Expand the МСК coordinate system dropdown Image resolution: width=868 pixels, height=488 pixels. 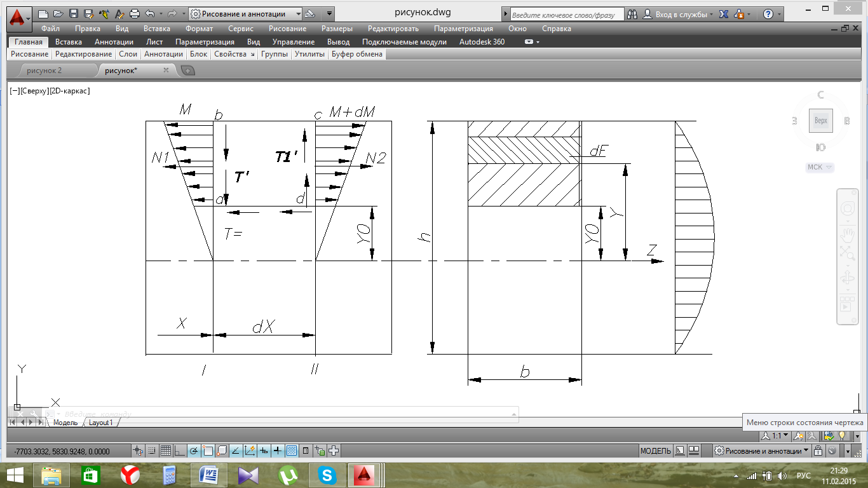coord(820,168)
